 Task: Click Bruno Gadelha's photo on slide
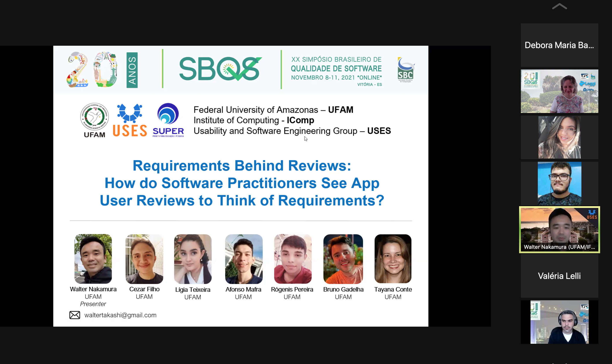pyautogui.click(x=343, y=259)
